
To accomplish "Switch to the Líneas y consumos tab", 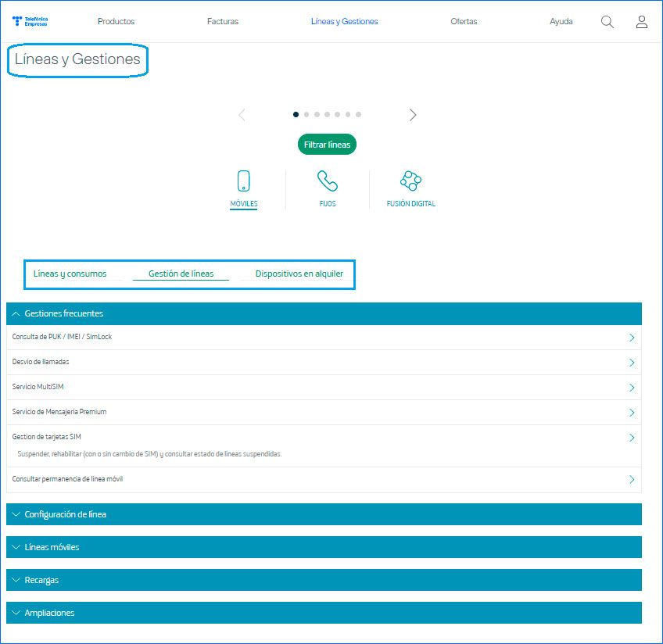I will click(70, 274).
